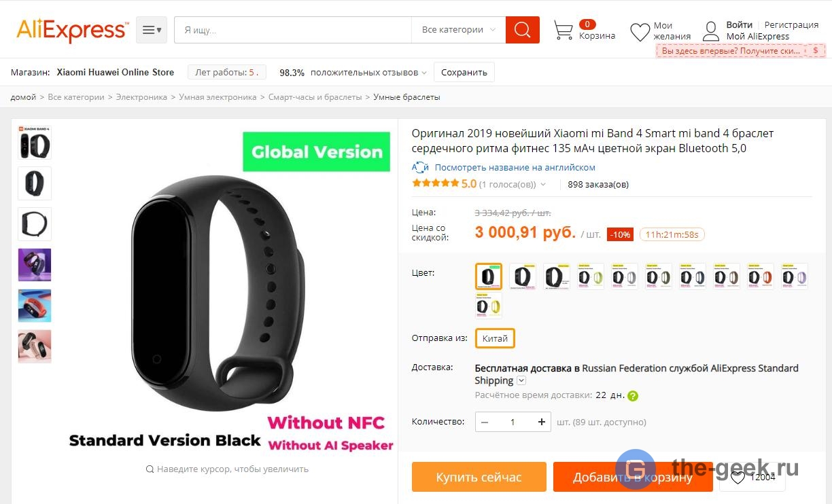
Task: Expand the AliExpress Standard Shipping options dropdown
Action: coord(521,380)
